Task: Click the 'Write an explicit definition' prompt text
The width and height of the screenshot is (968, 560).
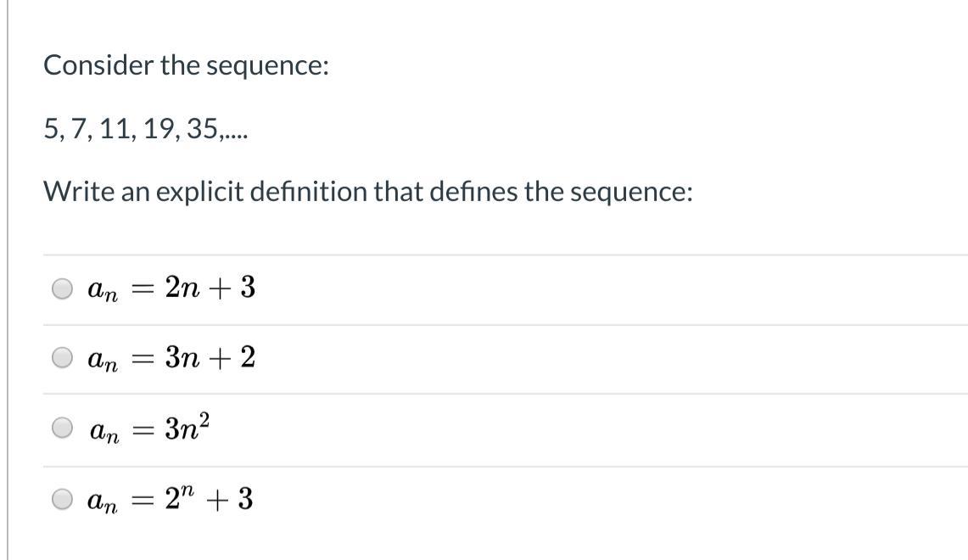Action: tap(368, 192)
